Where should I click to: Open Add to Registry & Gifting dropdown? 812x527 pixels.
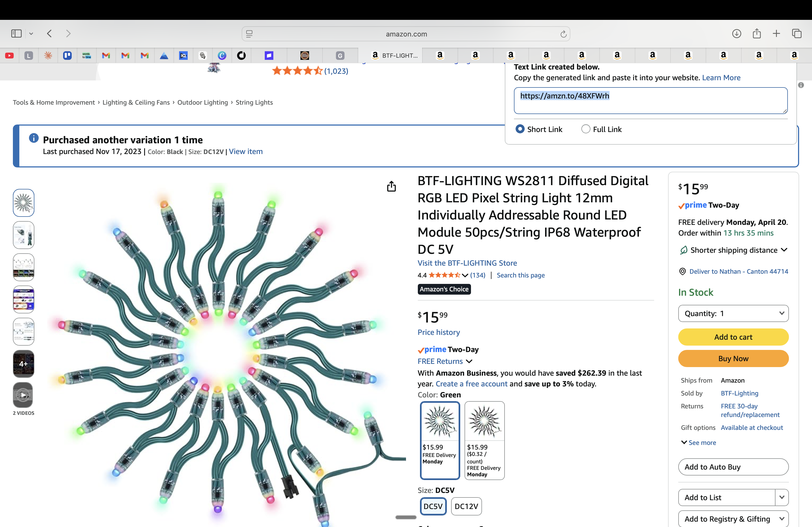click(x=733, y=519)
